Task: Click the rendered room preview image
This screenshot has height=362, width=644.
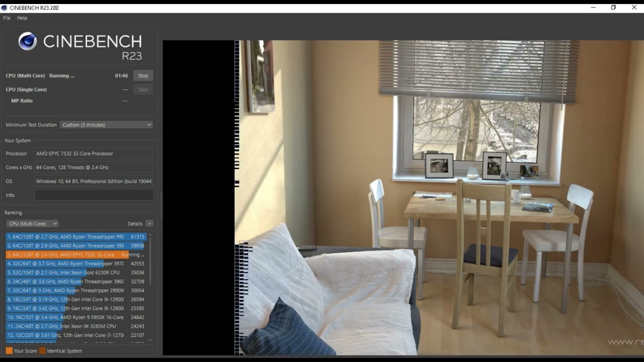Action: pyautogui.click(x=403, y=198)
